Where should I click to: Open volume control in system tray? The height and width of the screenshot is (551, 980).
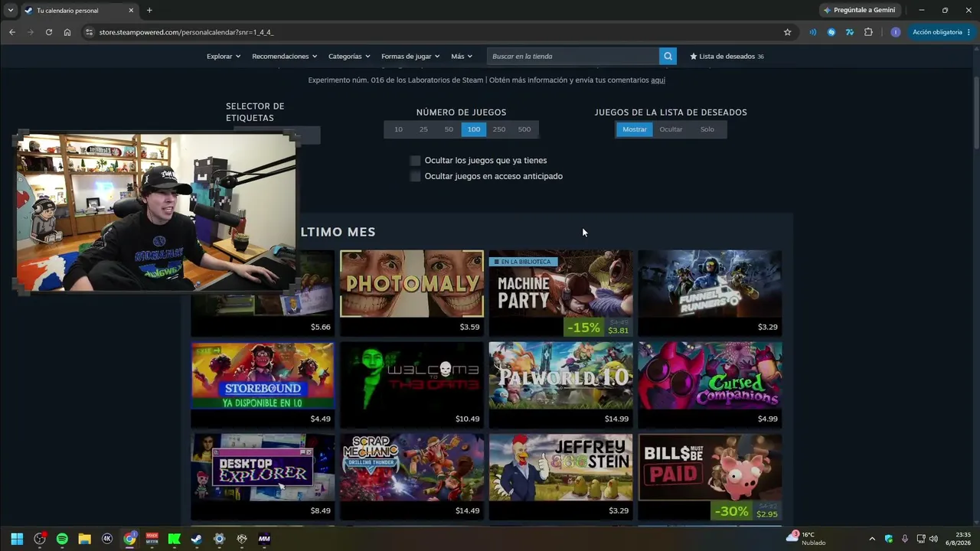tap(933, 539)
